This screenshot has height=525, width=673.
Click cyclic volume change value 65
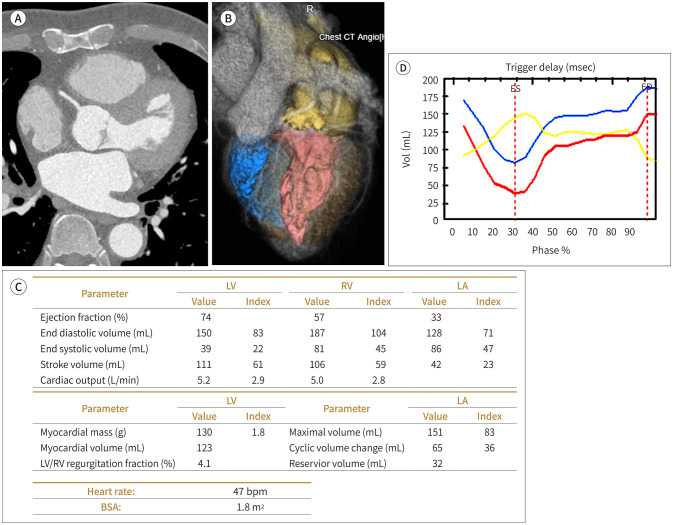(437, 448)
